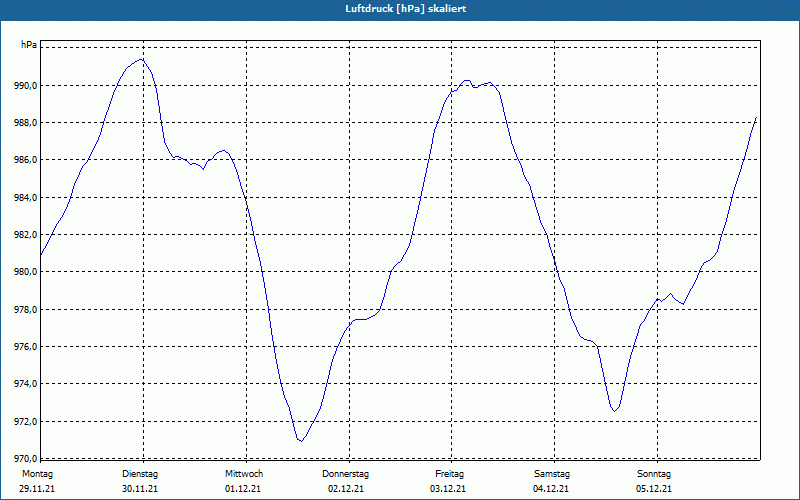This screenshot has height=500, width=800.
Task: Click the 'Donnerstag' day label
Action: coord(345,474)
